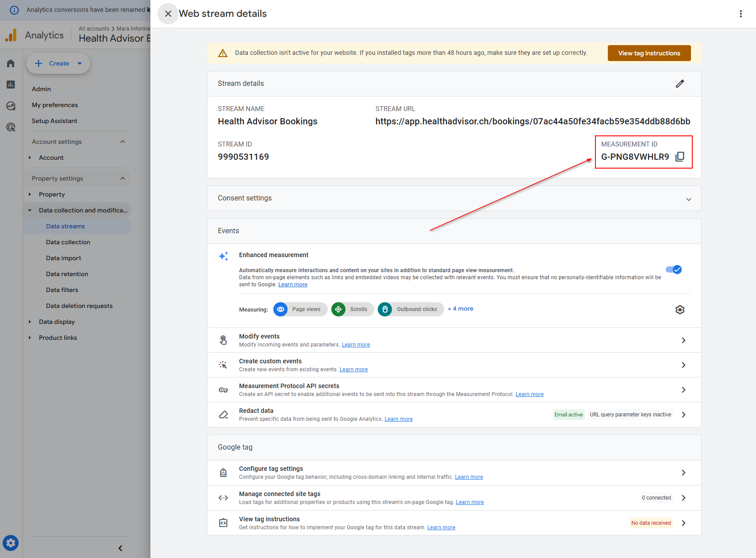
Task: Click the API secrets key icon
Action: pyautogui.click(x=223, y=390)
